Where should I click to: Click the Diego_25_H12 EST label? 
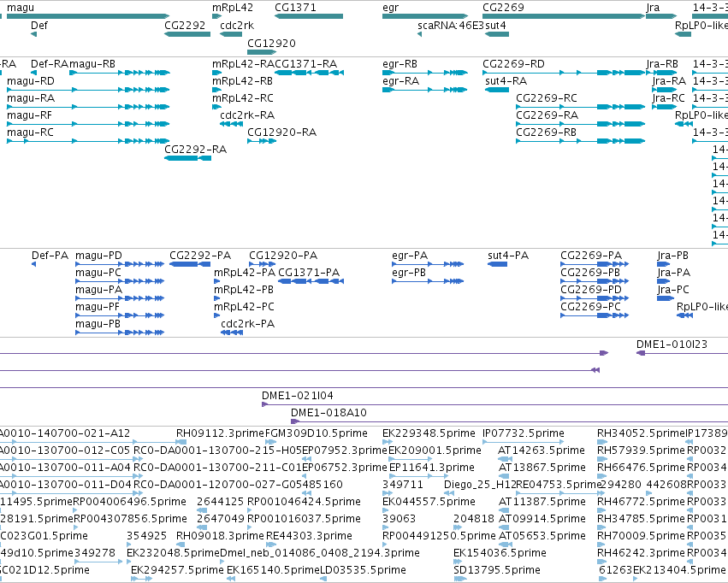(x=480, y=485)
